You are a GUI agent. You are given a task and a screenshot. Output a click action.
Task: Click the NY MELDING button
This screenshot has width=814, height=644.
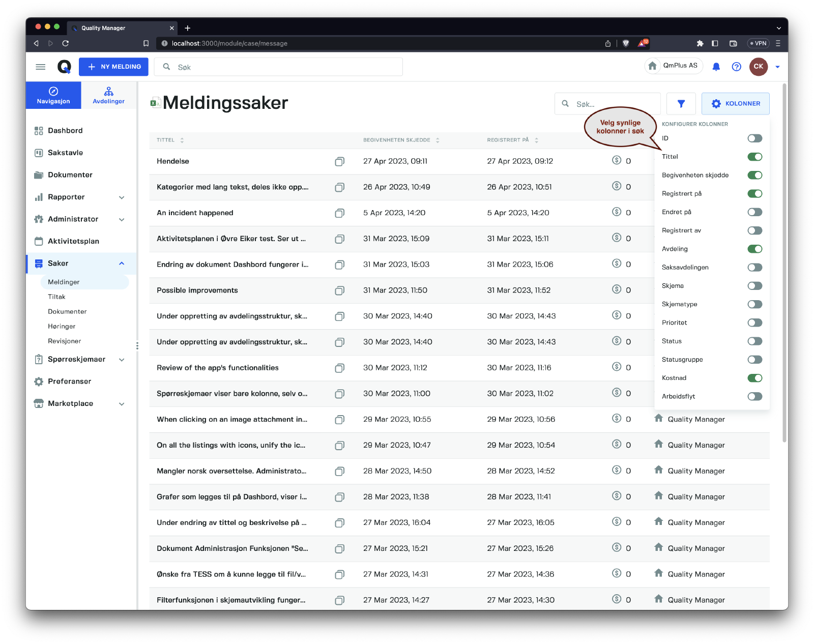click(113, 67)
